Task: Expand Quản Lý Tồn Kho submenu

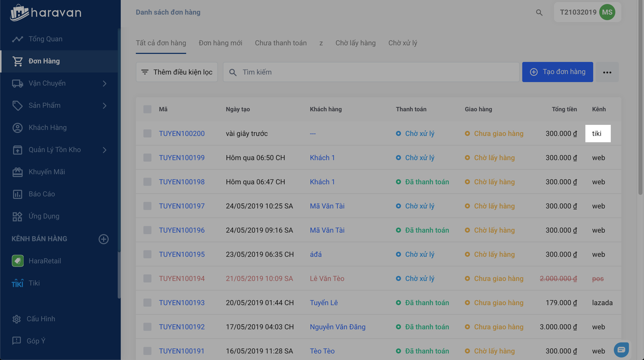Action: pos(104,150)
